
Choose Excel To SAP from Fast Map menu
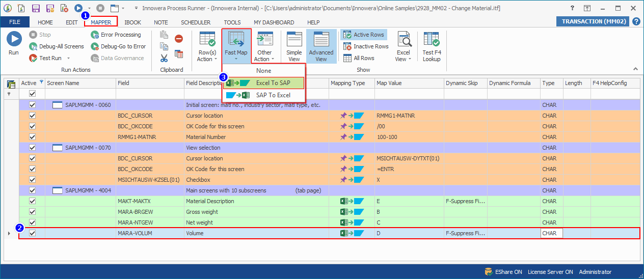(264, 83)
